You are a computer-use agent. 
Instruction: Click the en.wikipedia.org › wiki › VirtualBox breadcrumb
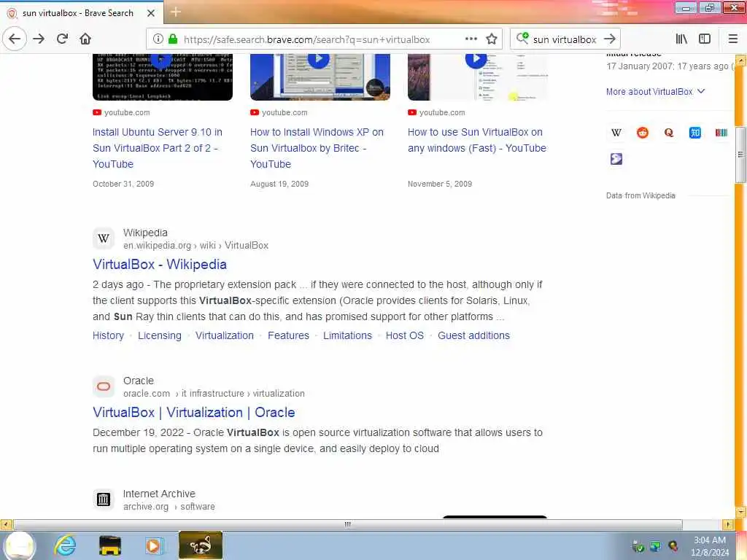pos(196,245)
